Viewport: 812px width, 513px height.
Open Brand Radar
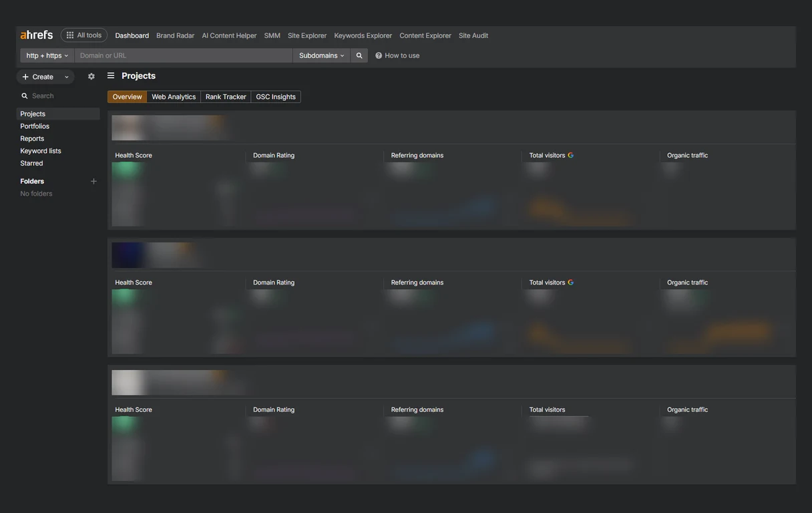click(x=176, y=35)
